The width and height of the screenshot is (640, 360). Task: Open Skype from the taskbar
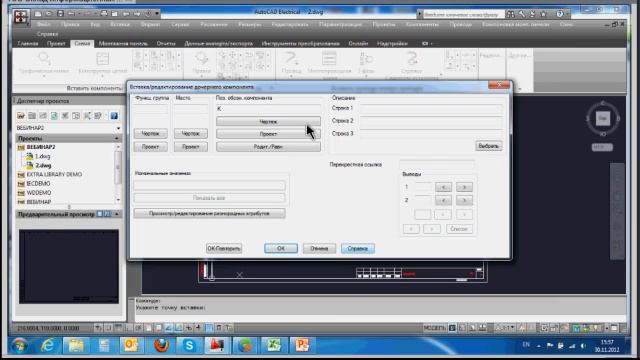[189, 346]
